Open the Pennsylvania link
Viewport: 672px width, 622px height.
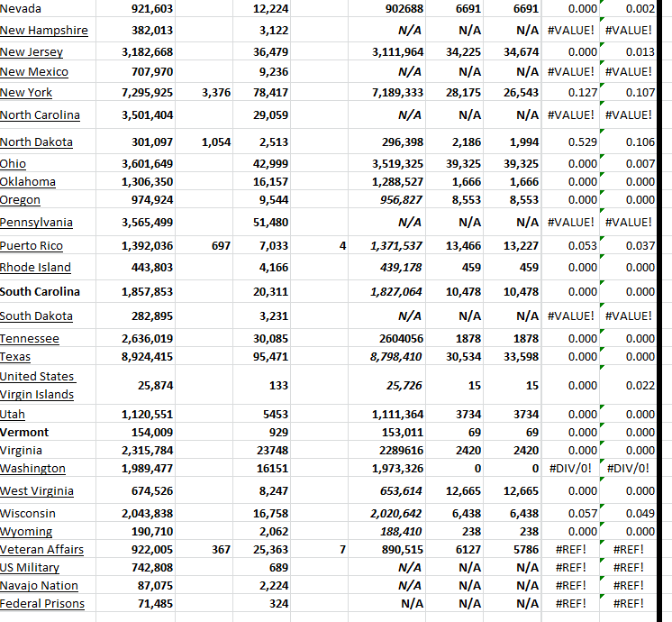[x=36, y=222]
